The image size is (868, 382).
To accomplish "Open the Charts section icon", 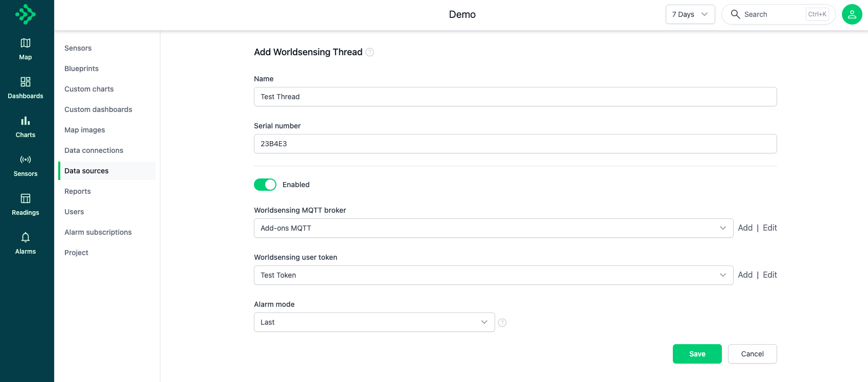I will click(25, 121).
